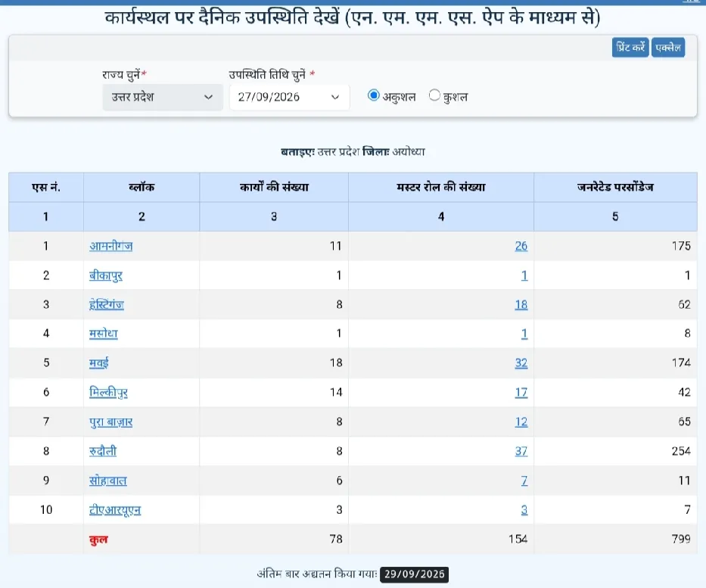
Task: Open the टीएआरयूएन block link
Action: pyautogui.click(x=115, y=510)
